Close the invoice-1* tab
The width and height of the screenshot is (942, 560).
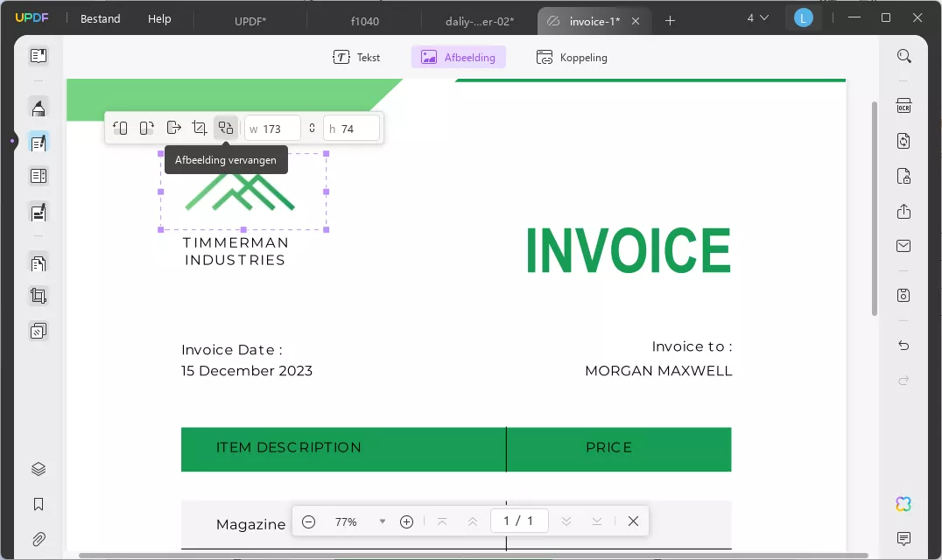pos(636,21)
